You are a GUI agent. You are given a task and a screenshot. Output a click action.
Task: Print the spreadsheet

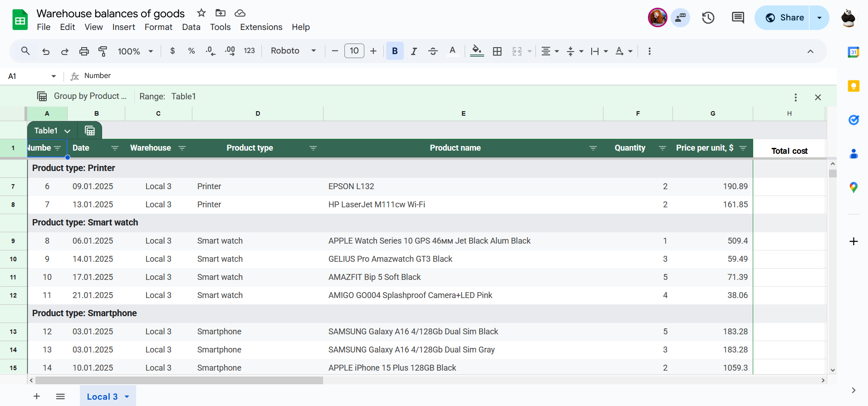[x=84, y=51]
